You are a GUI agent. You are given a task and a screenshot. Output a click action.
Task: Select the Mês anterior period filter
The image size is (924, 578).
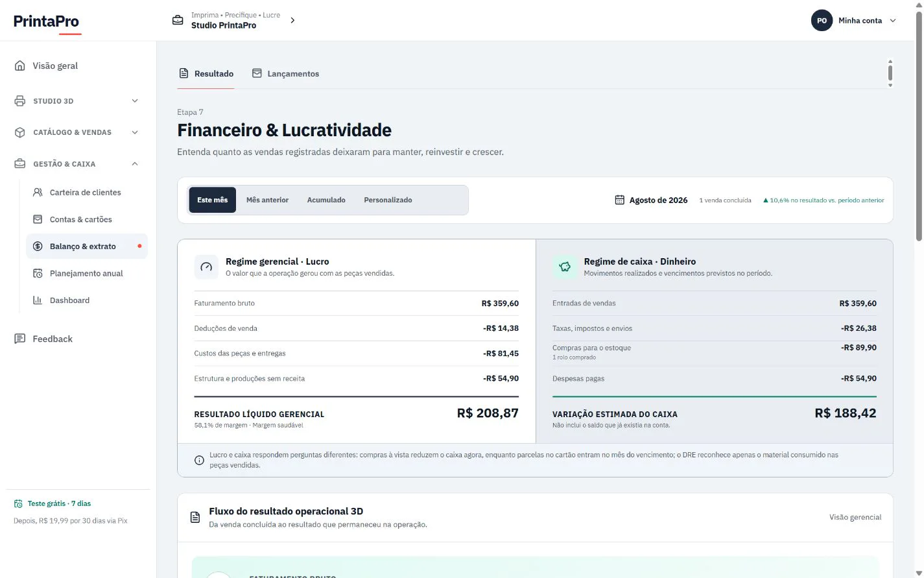point(267,200)
